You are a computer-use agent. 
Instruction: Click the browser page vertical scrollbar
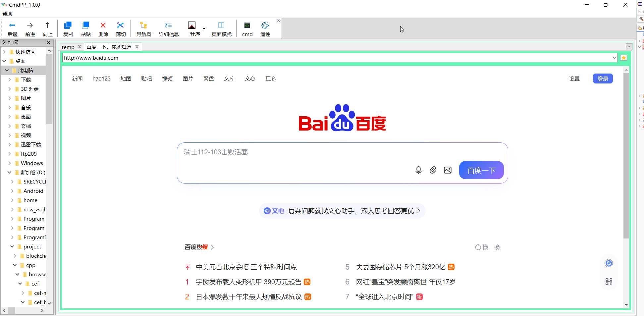pyautogui.click(x=626, y=156)
